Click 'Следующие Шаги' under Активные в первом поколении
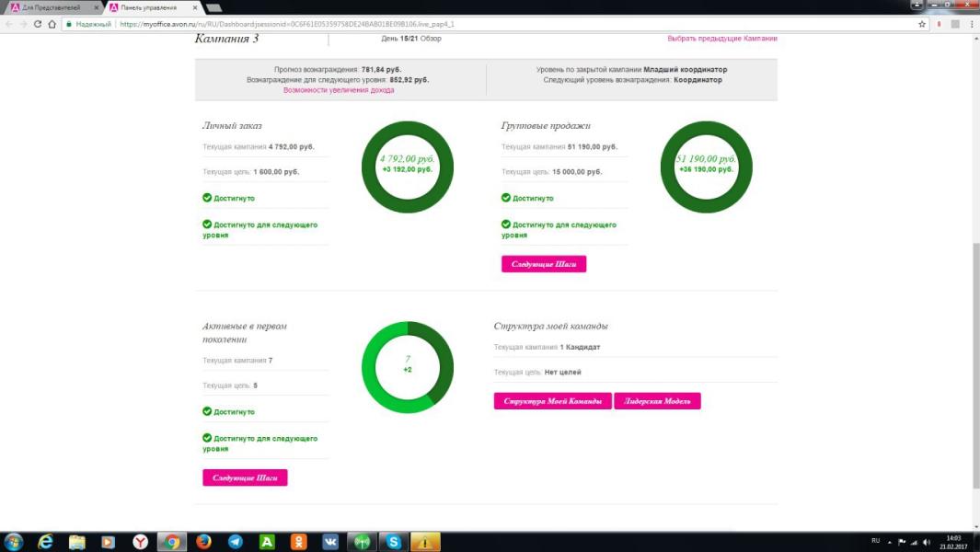Image resolution: width=980 pixels, height=552 pixels. [x=245, y=477]
